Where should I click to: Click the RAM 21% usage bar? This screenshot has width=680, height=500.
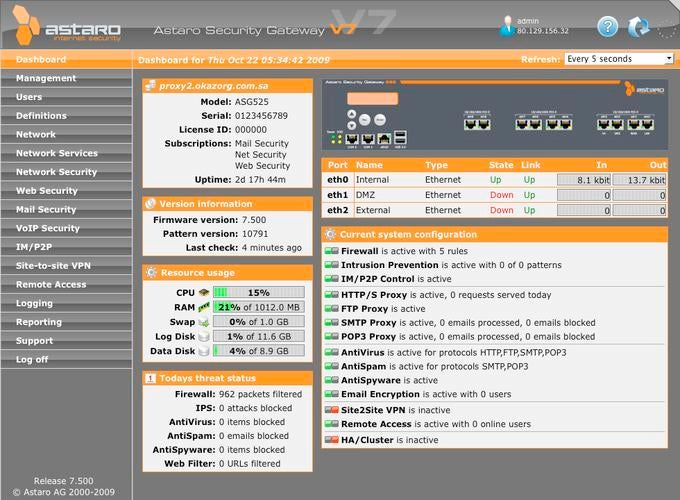258,307
